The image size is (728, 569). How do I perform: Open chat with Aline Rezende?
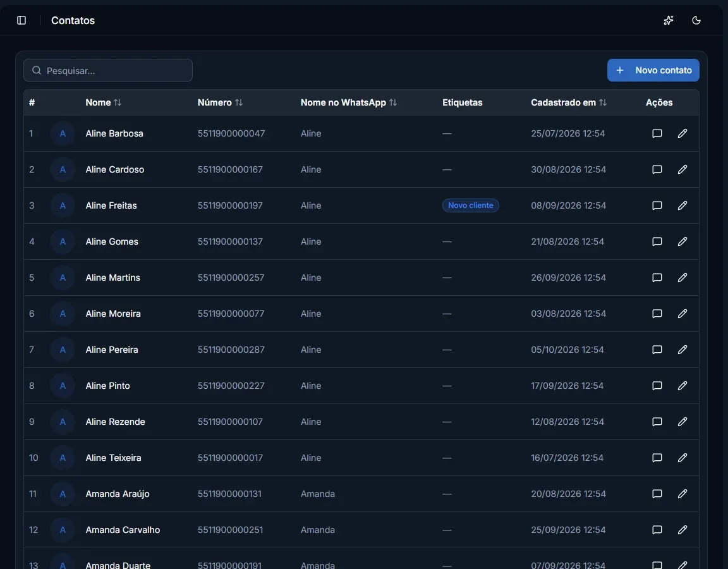(657, 422)
